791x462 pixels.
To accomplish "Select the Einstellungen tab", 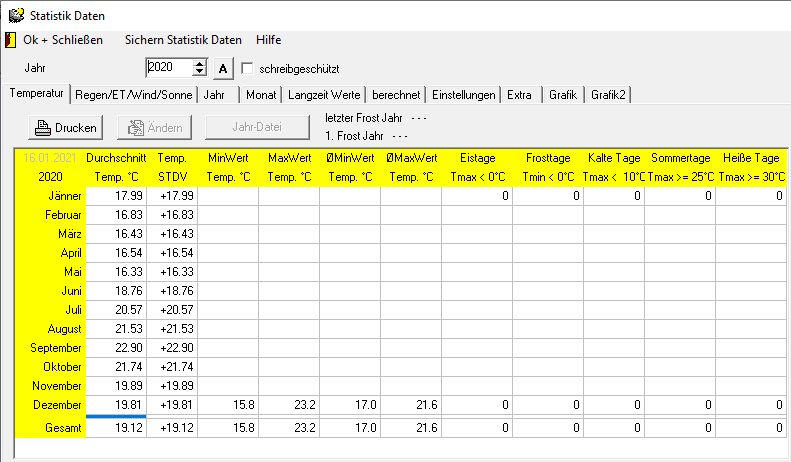I will click(x=463, y=95).
